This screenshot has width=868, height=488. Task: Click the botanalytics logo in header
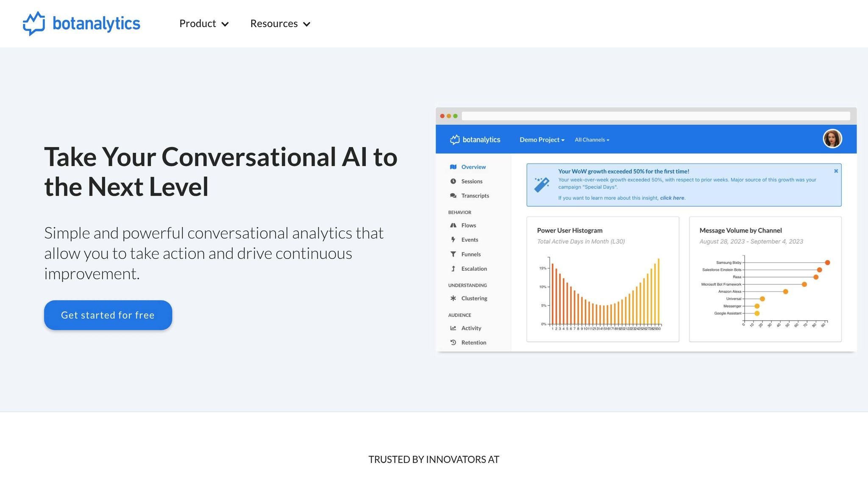click(81, 24)
